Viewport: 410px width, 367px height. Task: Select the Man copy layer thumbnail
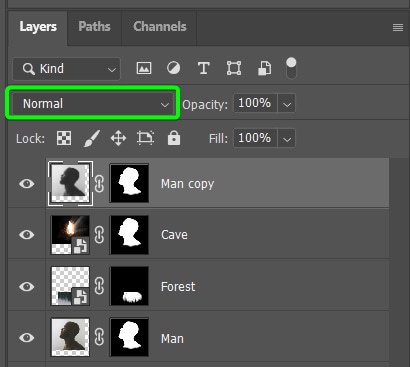coord(70,183)
